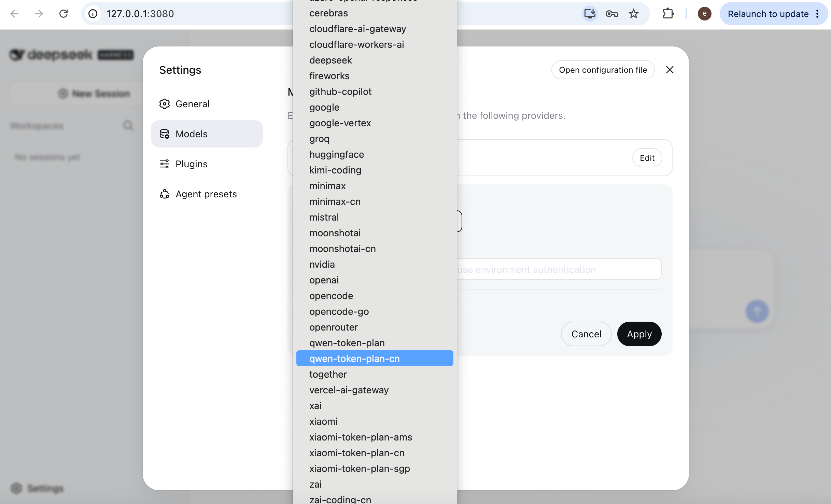
Task: Choose xai provider
Action: [375, 406]
